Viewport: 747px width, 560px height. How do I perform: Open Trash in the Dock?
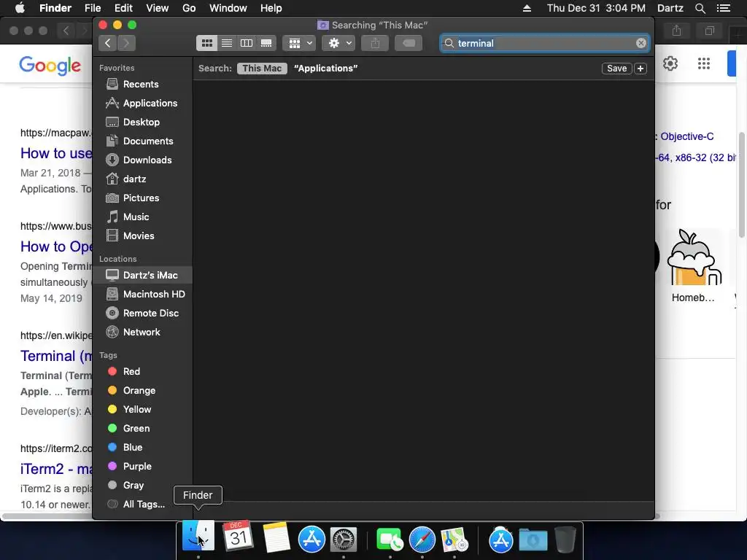[565, 539]
